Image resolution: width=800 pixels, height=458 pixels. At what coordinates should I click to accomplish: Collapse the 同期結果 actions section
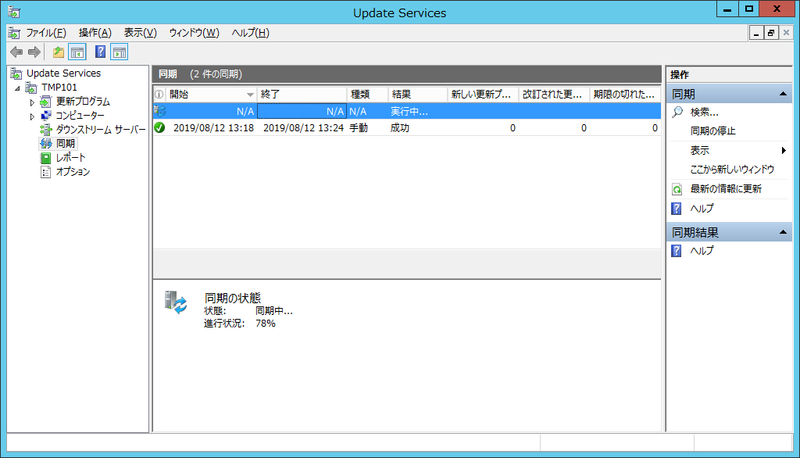(783, 233)
